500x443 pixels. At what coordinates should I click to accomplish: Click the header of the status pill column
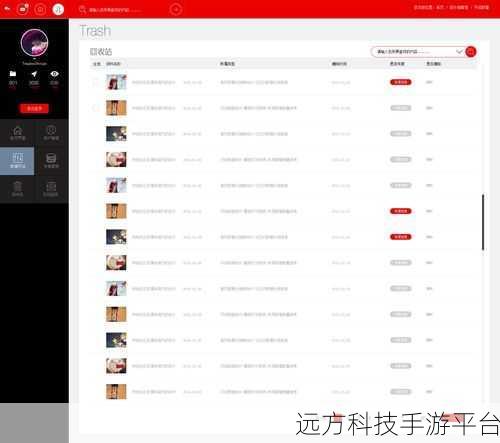click(397, 64)
